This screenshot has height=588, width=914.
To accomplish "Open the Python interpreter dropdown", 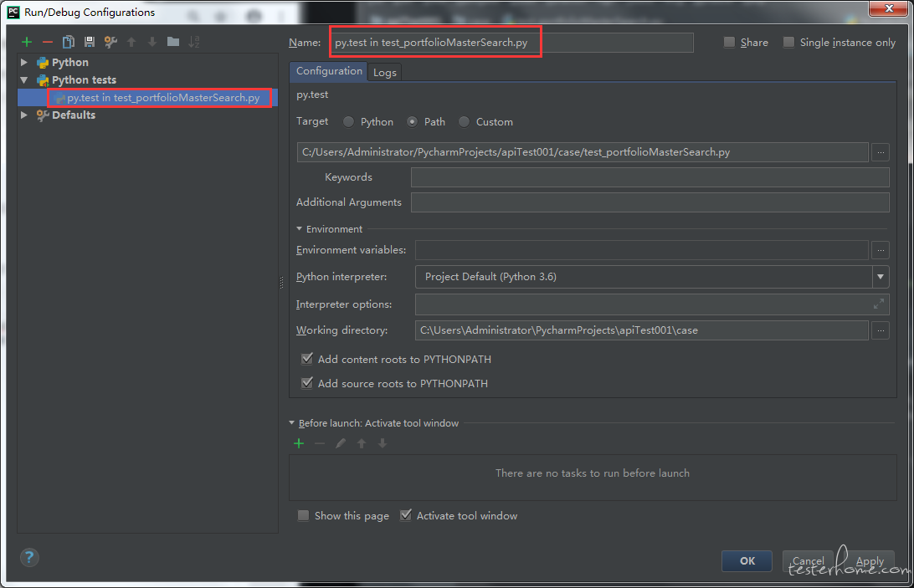I will pos(881,277).
